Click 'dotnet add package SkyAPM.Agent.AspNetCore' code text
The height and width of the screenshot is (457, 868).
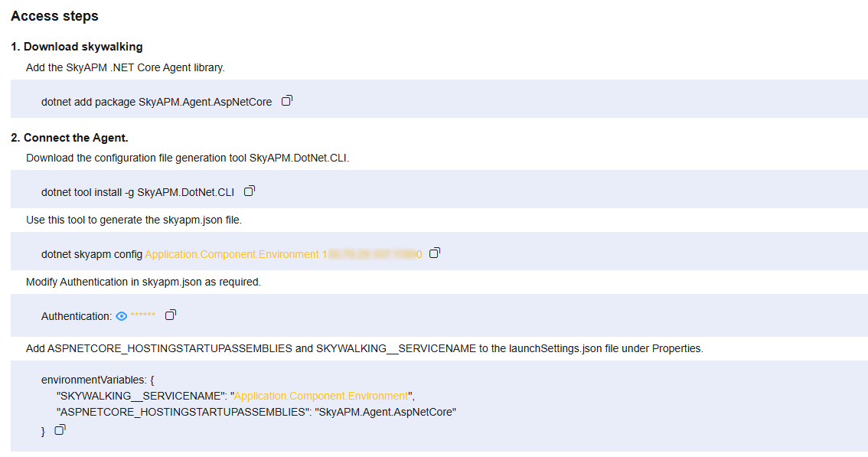157,102
